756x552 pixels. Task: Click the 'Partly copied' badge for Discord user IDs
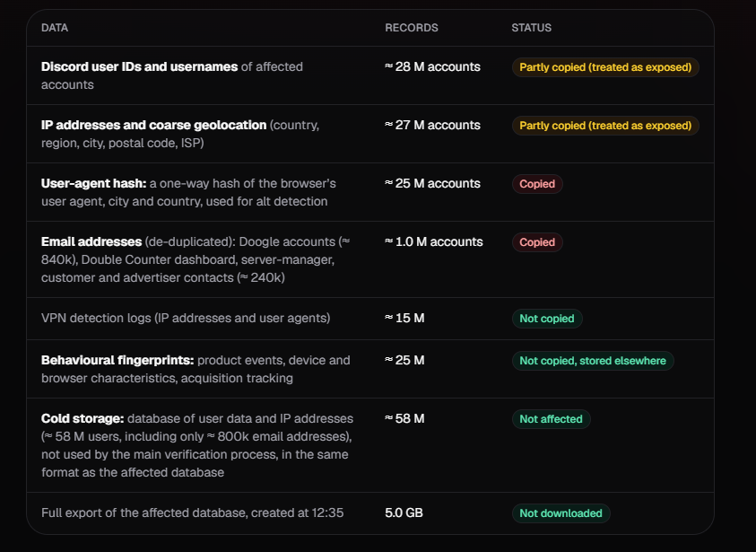(605, 67)
